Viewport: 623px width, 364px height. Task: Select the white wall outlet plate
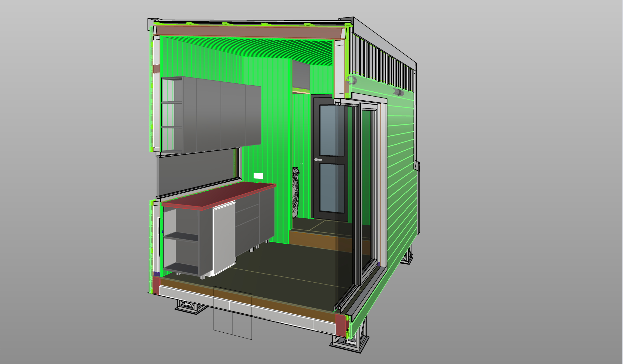click(258, 176)
